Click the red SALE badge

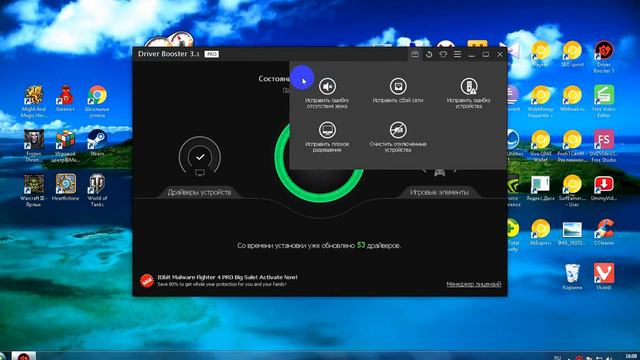pos(147,280)
